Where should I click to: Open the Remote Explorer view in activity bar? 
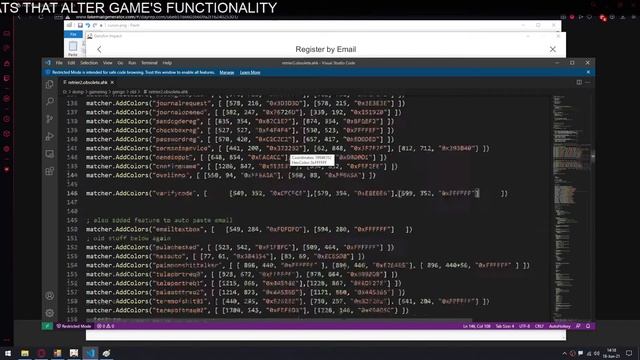[50, 154]
